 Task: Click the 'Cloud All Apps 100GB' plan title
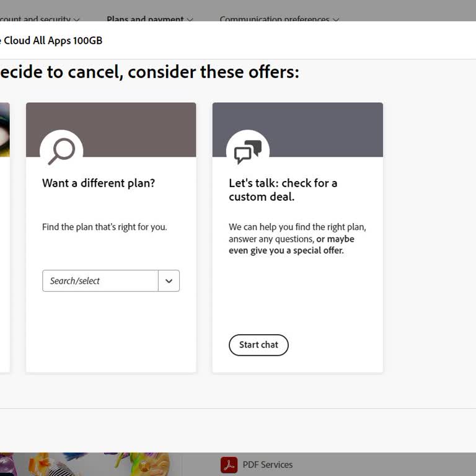tap(53, 40)
